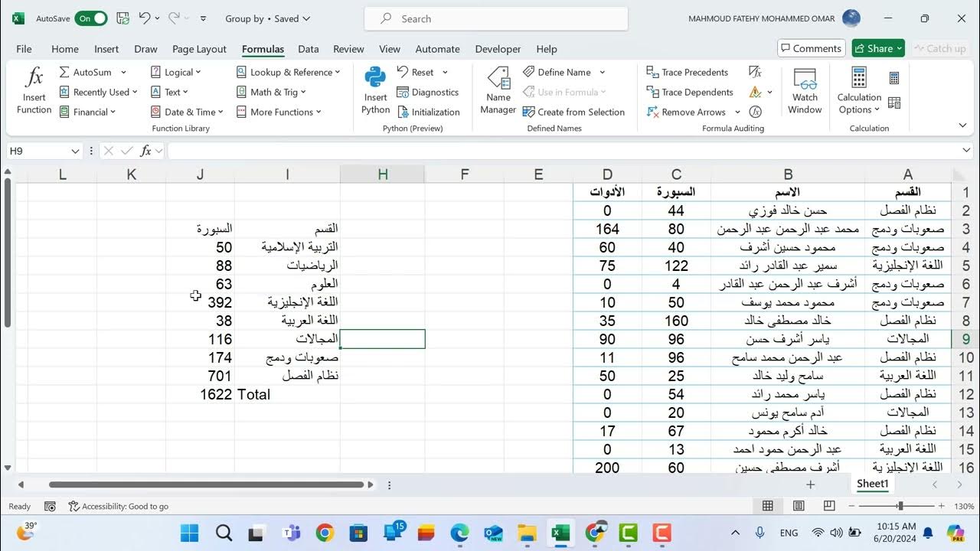
Task: Select the Sheet1 tab
Action: pos(872,484)
